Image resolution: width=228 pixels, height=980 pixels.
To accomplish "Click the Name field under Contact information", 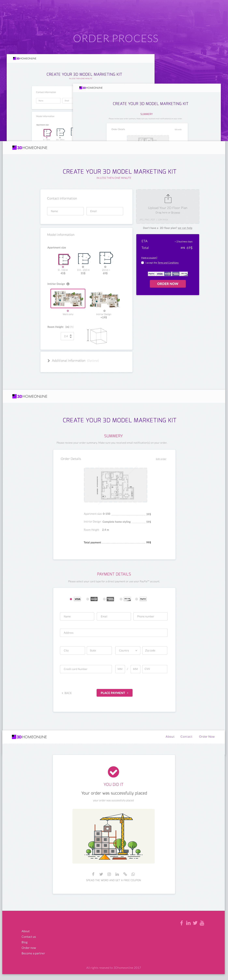I will [65, 211].
